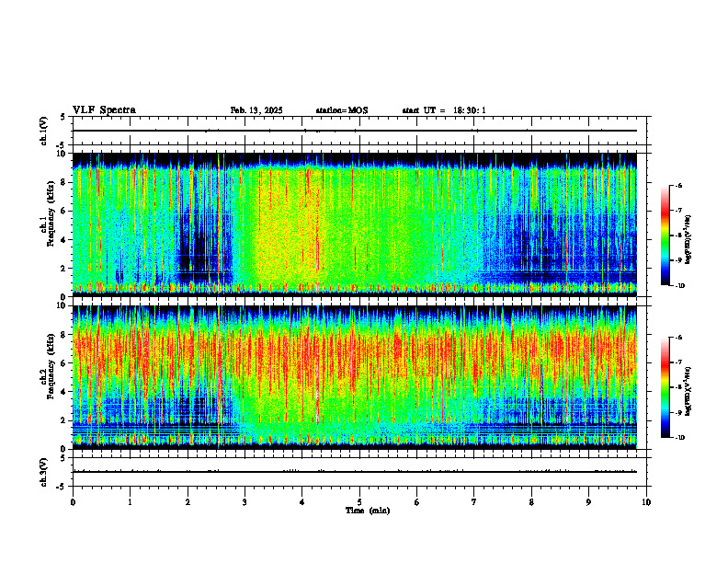Click the ch.1 color scale bar
The image size is (728, 563).
(x=665, y=236)
